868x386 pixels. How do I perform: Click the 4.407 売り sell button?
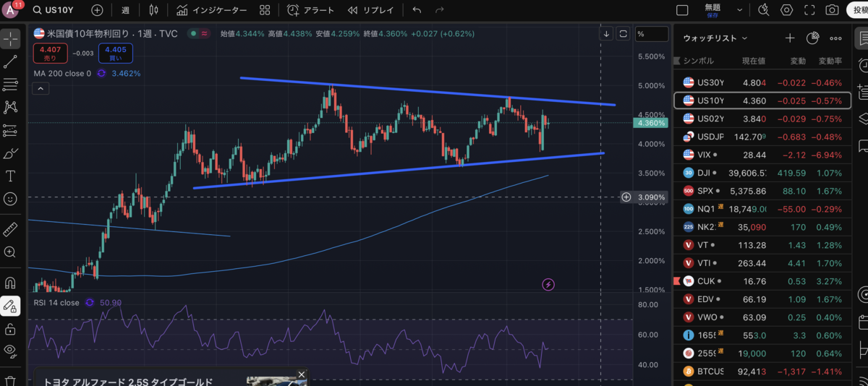[51, 53]
